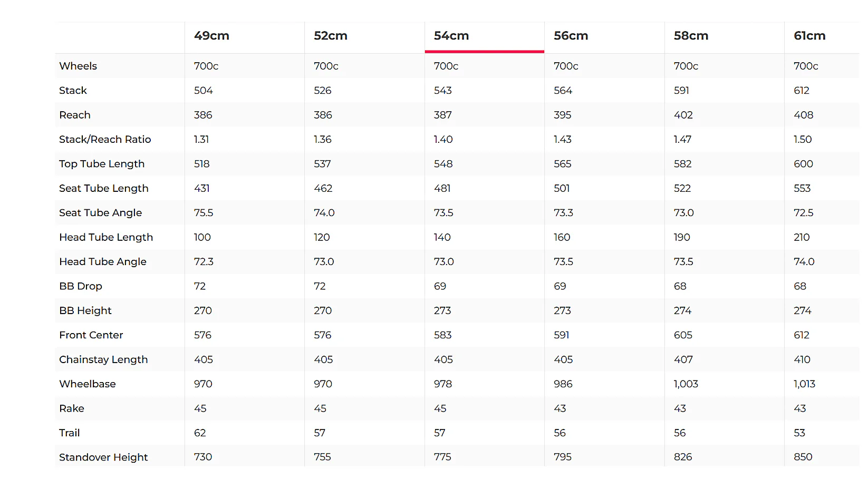Select the 54cm size column header
Screen dimensions: 868x488
tap(451, 36)
